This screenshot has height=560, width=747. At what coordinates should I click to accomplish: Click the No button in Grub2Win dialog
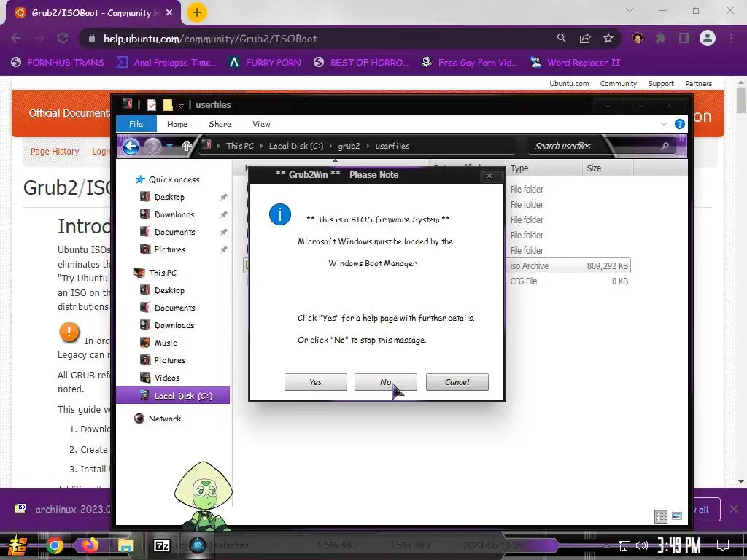pos(385,382)
